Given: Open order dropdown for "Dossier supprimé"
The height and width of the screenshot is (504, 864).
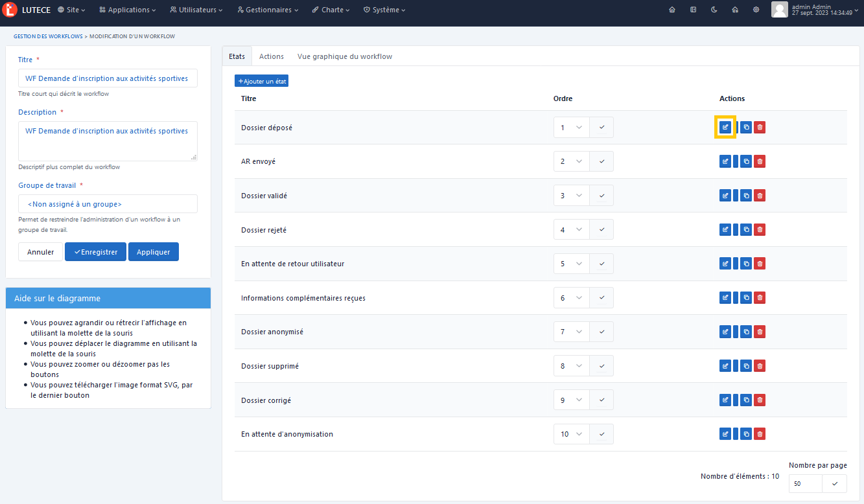Looking at the screenshot, I should (x=572, y=366).
